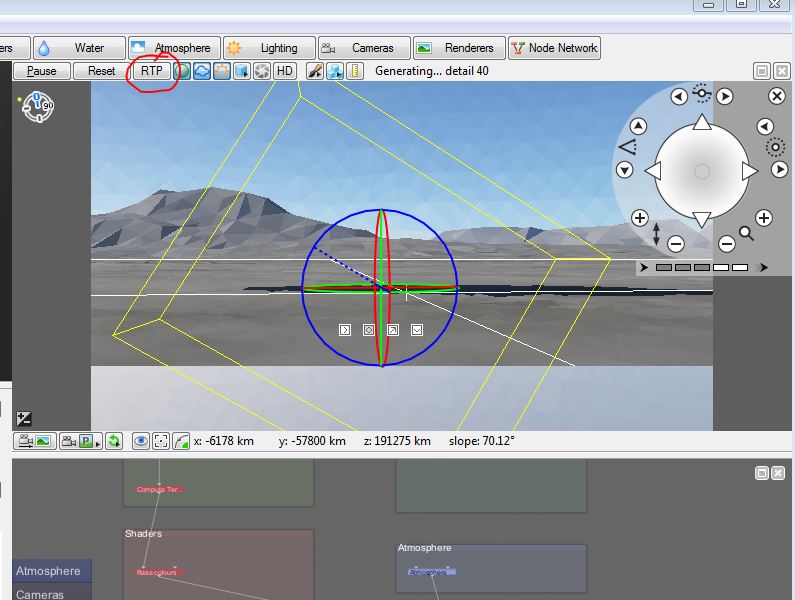Screen dimensions: 795x600
Task: Click the speed slider decrease arrow
Action: point(644,267)
